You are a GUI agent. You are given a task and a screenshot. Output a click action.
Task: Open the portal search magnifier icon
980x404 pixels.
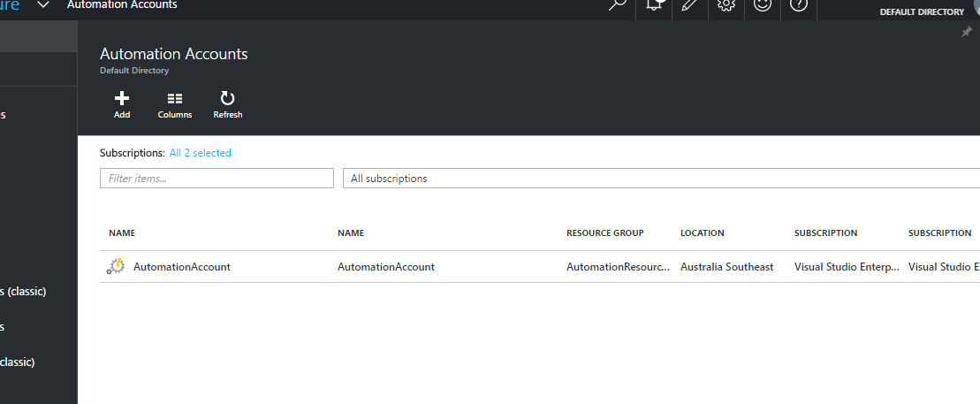(x=618, y=5)
